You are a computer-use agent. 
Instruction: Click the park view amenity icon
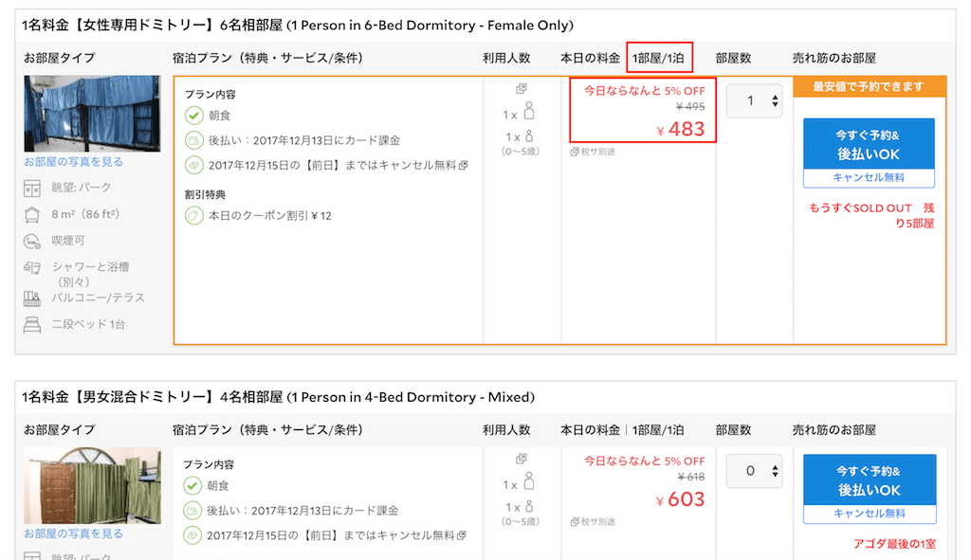[32, 189]
